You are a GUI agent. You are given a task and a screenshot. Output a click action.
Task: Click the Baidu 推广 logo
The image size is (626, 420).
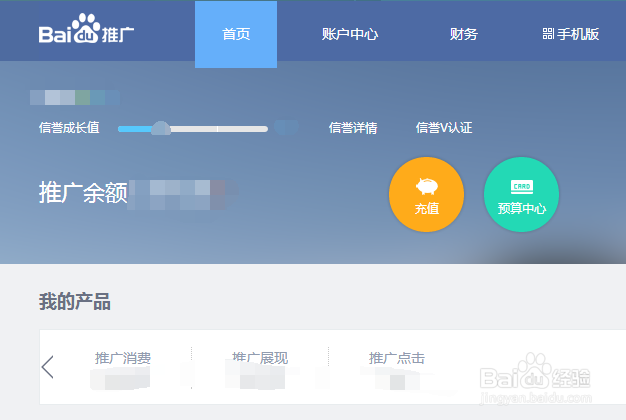click(86, 29)
